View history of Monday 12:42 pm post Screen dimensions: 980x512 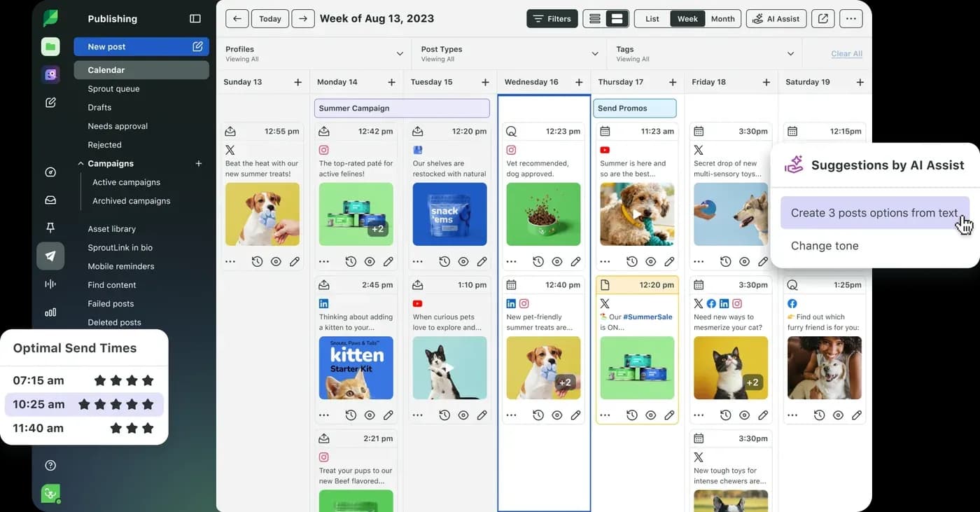[351, 261]
